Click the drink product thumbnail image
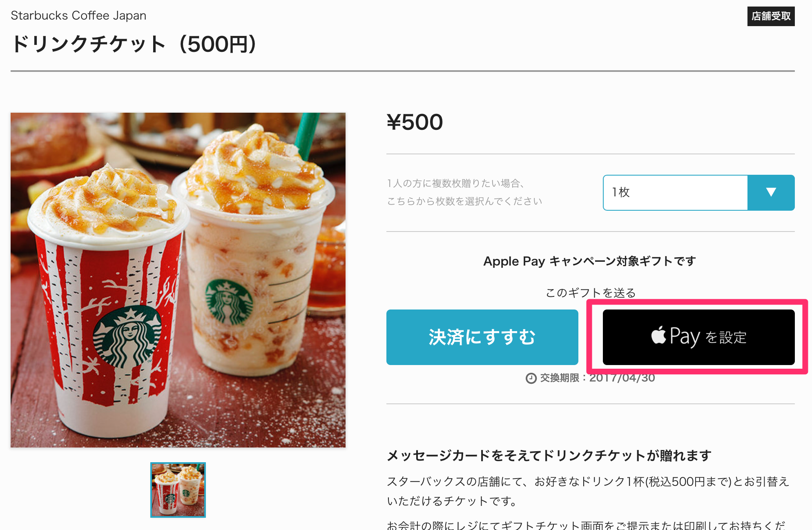This screenshot has width=812, height=530. click(x=178, y=490)
